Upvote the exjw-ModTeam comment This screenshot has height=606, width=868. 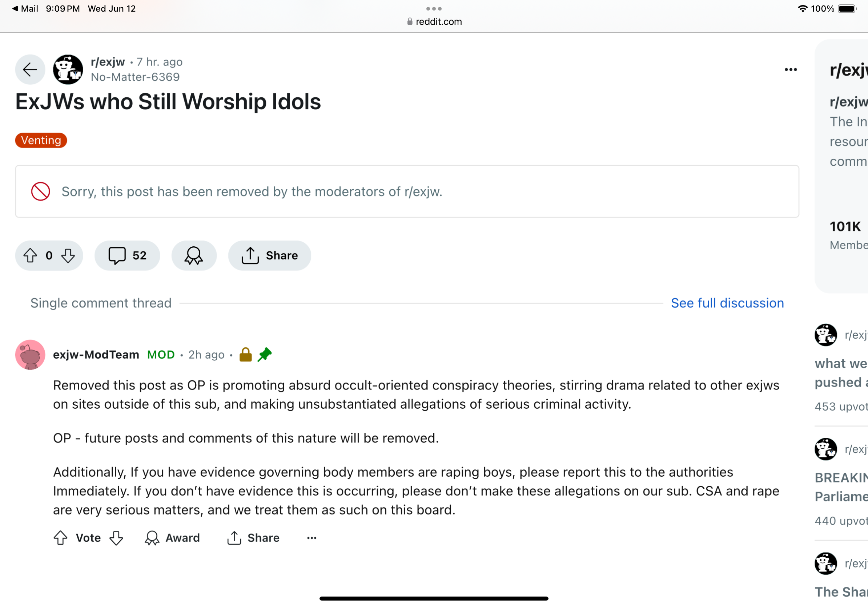pos(60,538)
